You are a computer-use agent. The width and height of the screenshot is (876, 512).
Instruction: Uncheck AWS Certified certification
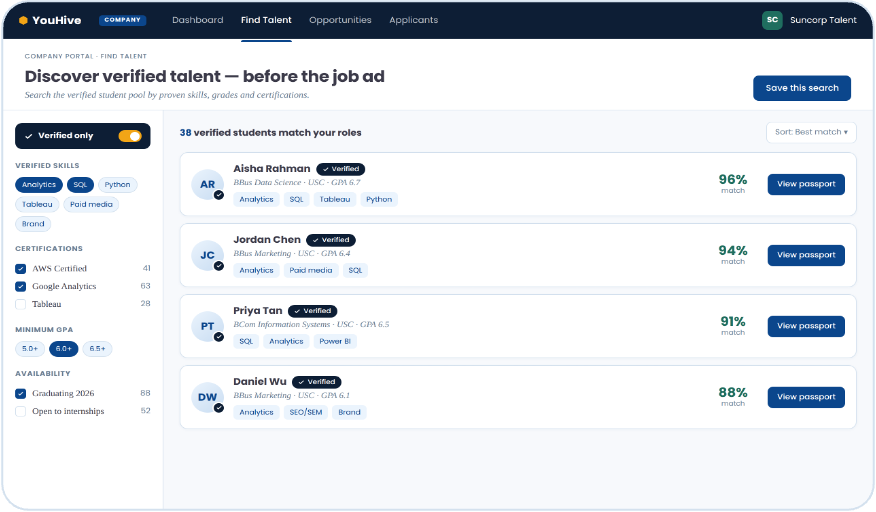pos(21,269)
